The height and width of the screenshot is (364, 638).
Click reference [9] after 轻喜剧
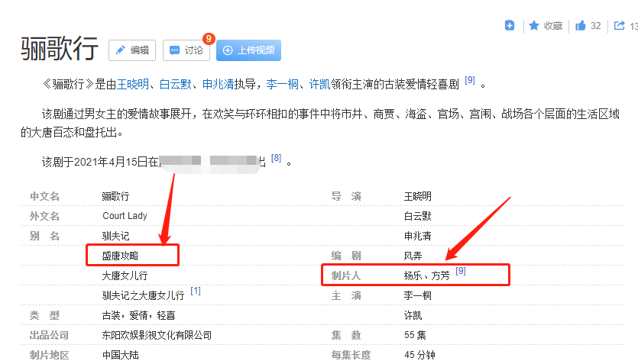coord(470,80)
